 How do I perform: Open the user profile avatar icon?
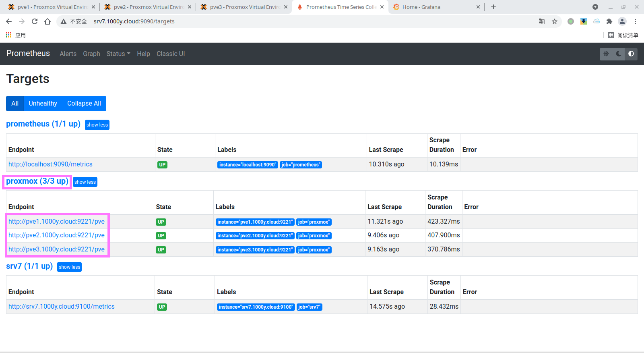point(622,21)
